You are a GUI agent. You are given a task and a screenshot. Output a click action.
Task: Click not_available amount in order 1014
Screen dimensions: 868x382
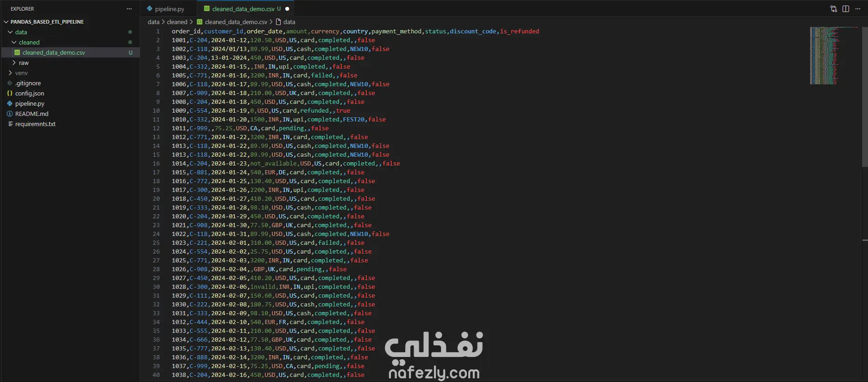pos(273,164)
